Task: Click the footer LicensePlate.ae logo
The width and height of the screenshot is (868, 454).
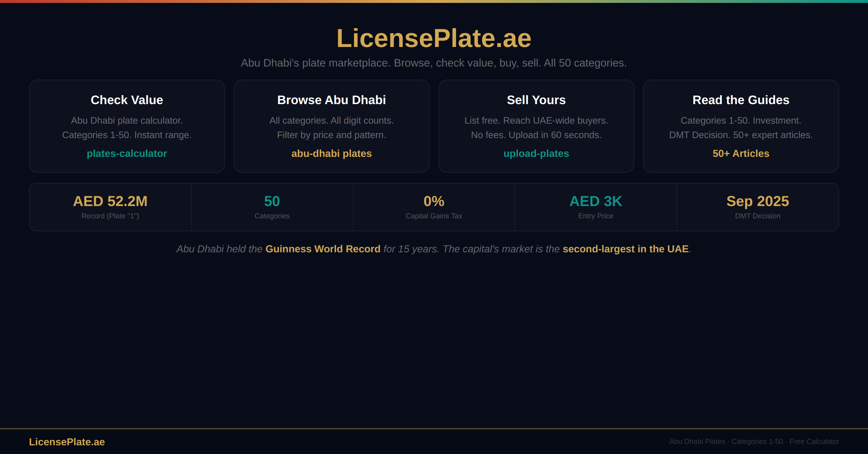Action: click(x=67, y=442)
